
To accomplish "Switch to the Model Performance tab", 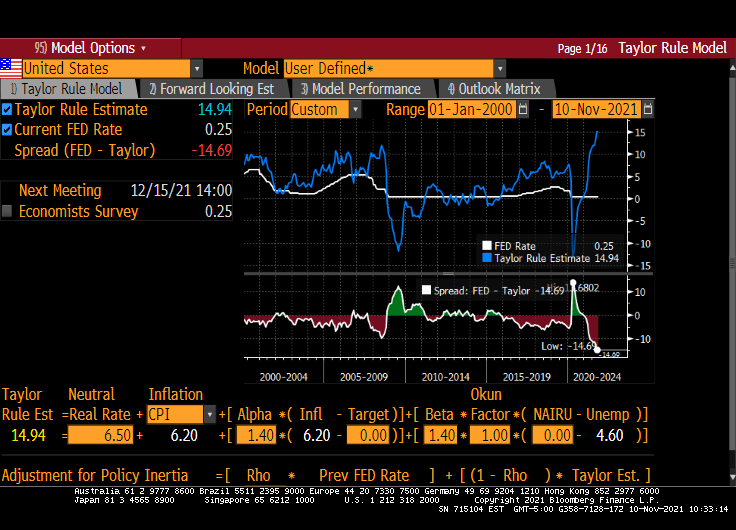I will [x=362, y=89].
